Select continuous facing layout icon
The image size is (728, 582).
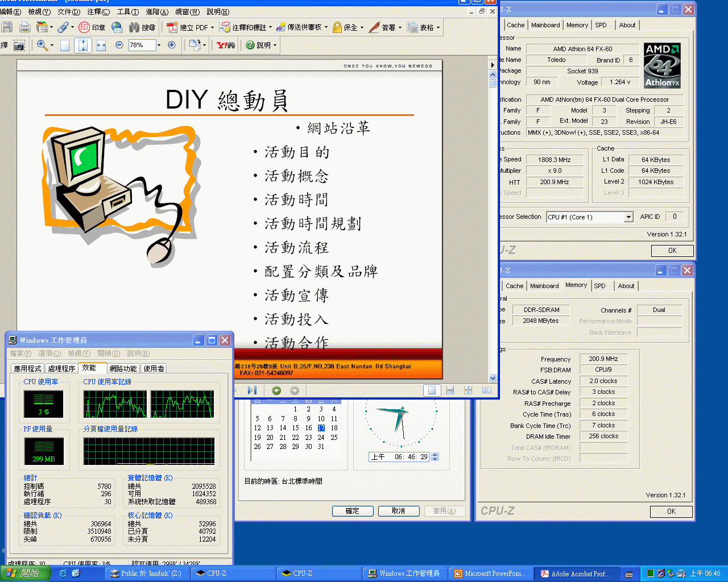pos(468,390)
